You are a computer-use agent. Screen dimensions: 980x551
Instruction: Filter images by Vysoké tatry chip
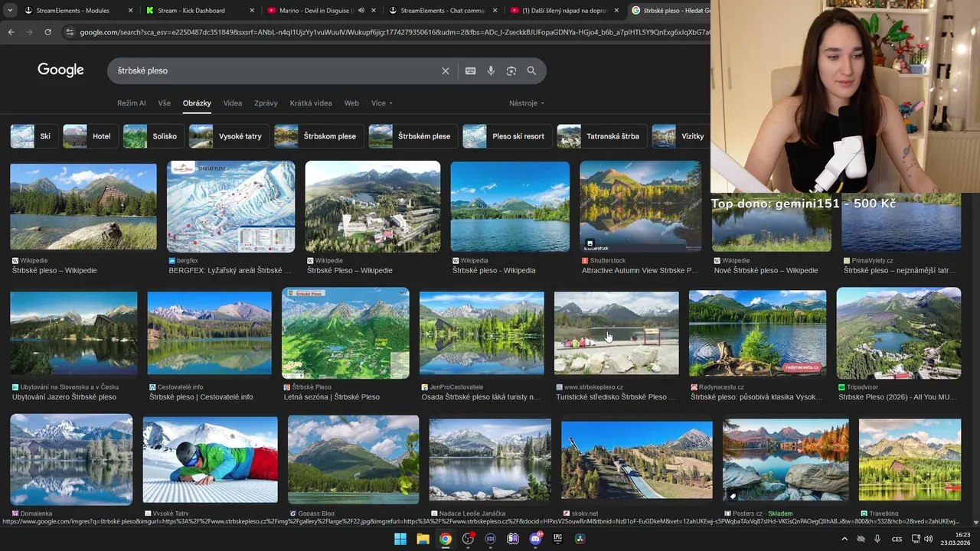click(229, 136)
